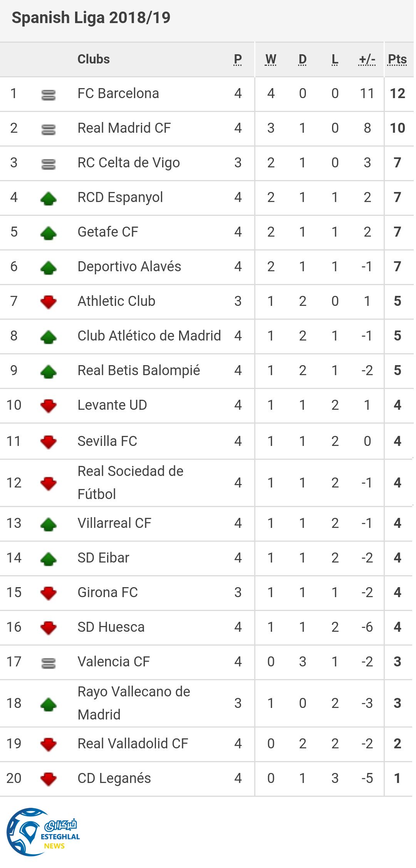Click the green up arrow beside Rayo Vallecano

[x=49, y=704]
